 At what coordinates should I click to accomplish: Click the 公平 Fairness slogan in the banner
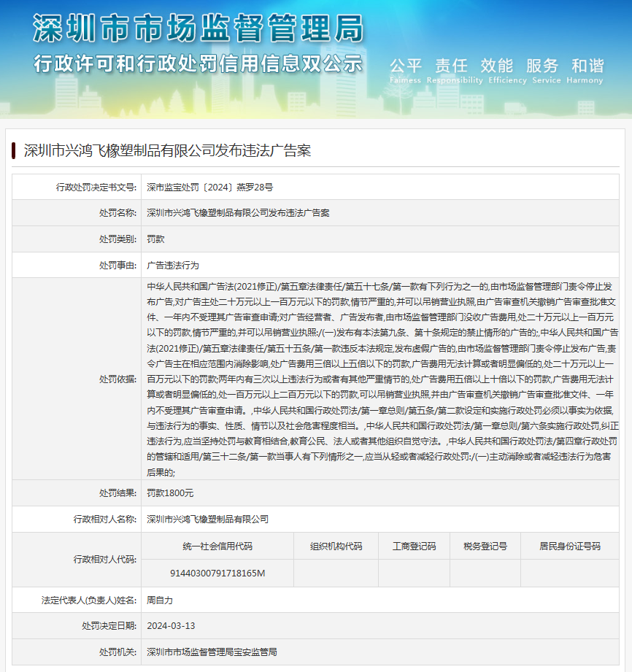click(x=406, y=71)
